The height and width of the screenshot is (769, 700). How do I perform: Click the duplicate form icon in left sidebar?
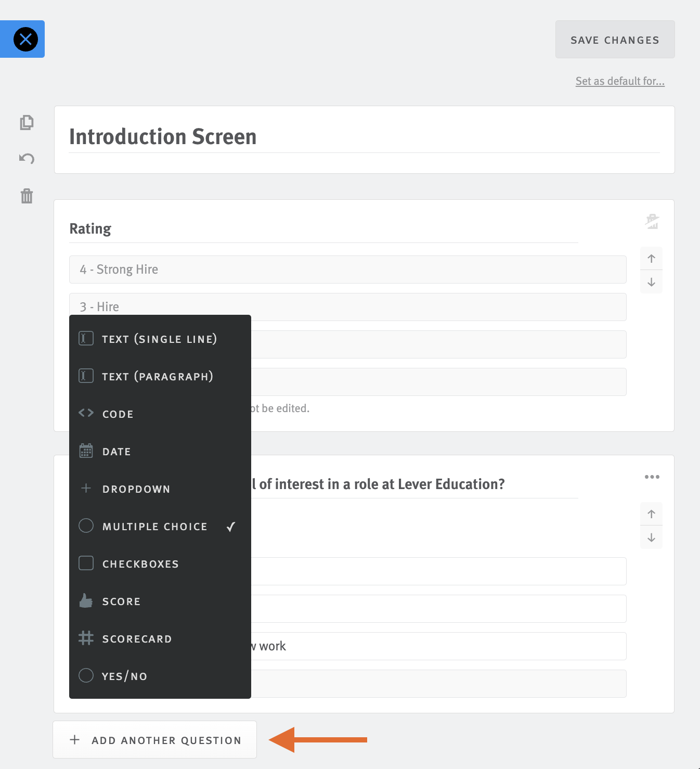click(x=27, y=123)
